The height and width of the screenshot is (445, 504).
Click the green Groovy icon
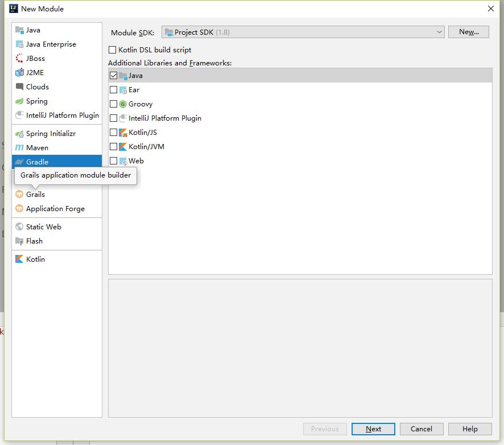pyautogui.click(x=123, y=104)
